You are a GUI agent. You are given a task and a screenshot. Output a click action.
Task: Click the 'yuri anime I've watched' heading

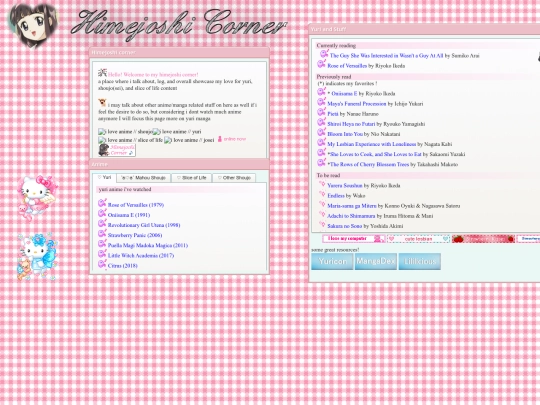(125, 189)
